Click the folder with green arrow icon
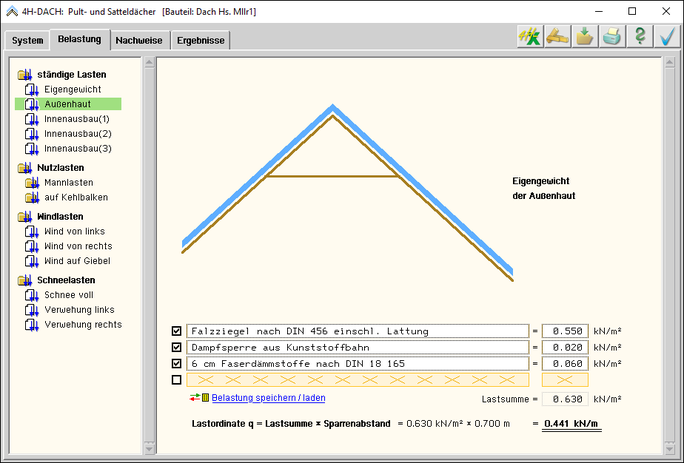 [584, 37]
